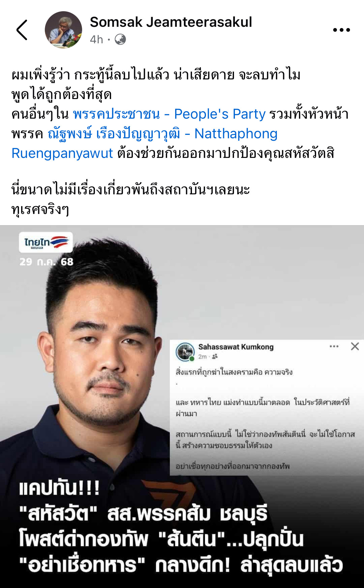The height and width of the screenshot is (588, 364).
Task: Tap the embedded post text about ทหารไทย
Action: click(262, 408)
